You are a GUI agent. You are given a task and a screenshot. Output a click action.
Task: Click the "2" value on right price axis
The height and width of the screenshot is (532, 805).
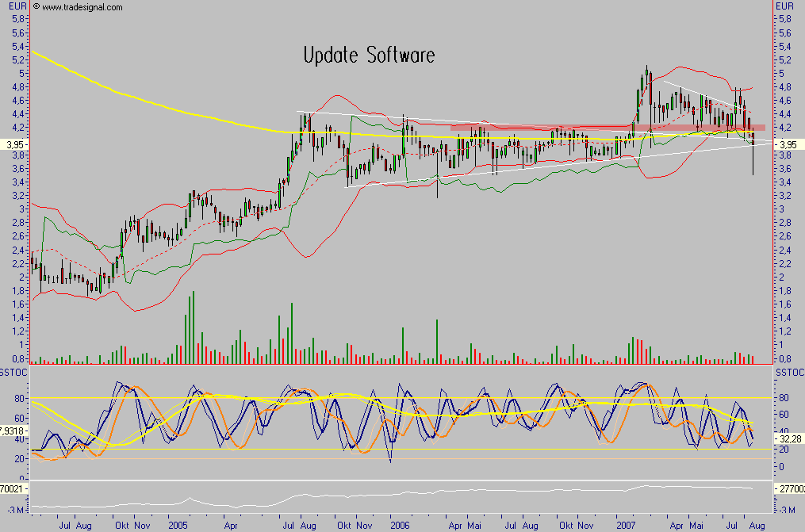781,277
